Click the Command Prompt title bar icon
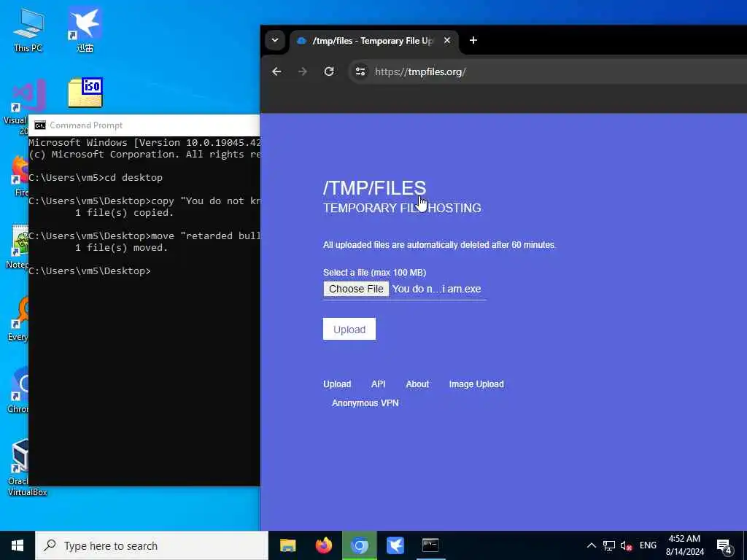 40,125
